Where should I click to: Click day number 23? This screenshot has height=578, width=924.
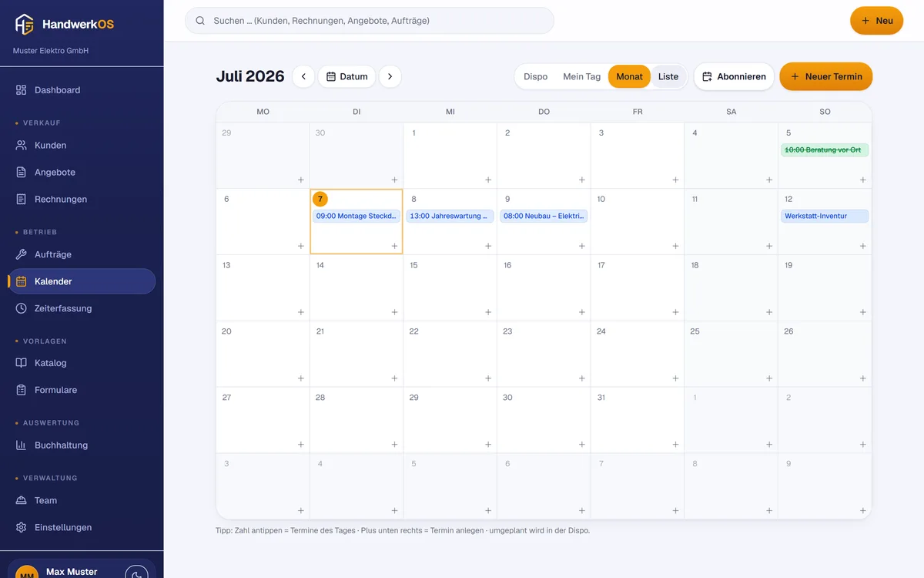point(507,331)
